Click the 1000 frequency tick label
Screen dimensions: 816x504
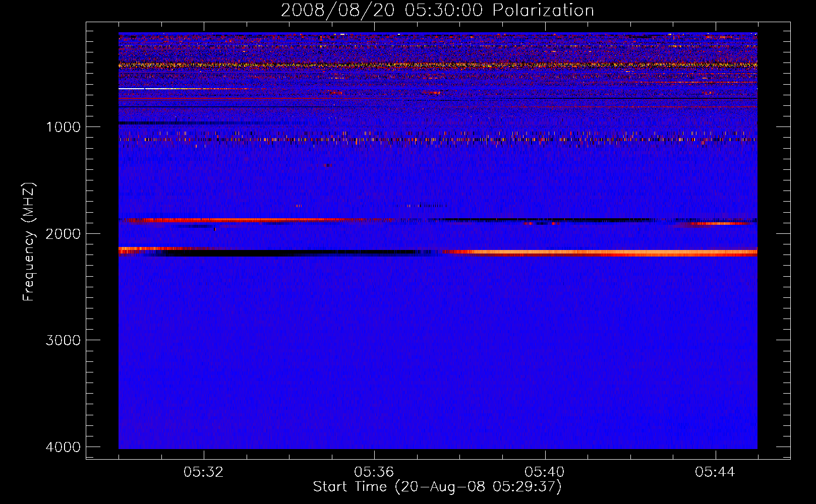(64, 127)
